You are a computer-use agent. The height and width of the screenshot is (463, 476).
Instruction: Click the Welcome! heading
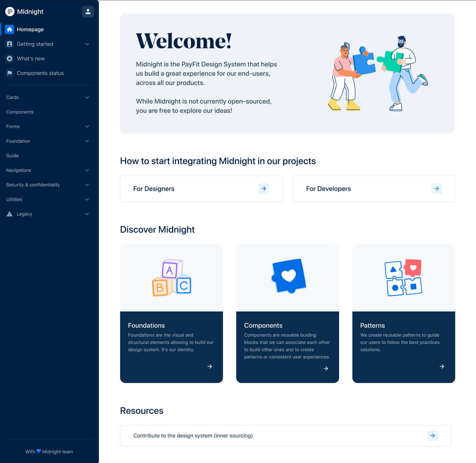184,41
